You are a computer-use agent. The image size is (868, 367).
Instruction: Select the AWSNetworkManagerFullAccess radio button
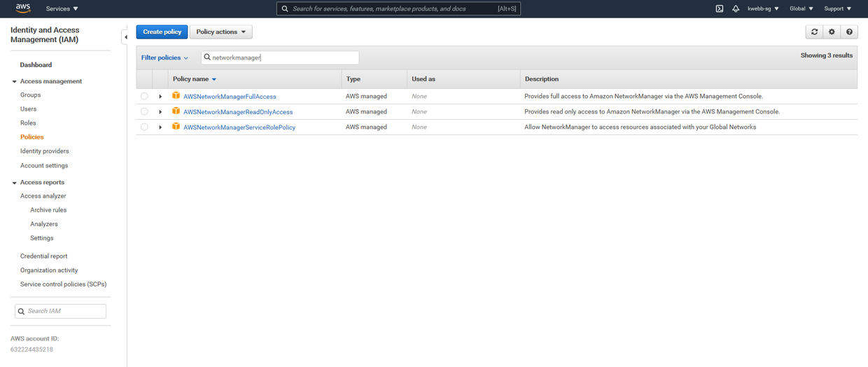144,96
